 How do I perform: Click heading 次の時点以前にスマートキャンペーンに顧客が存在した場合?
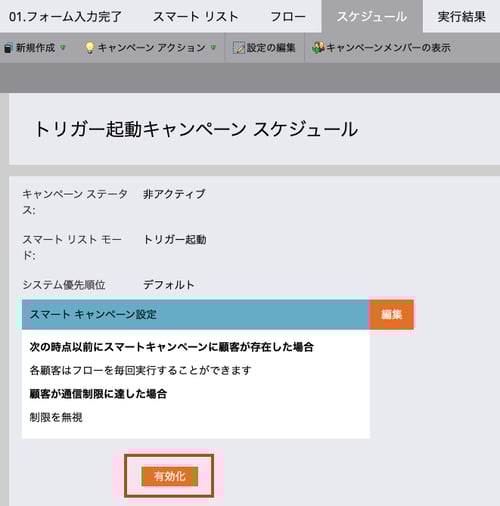coord(171,347)
